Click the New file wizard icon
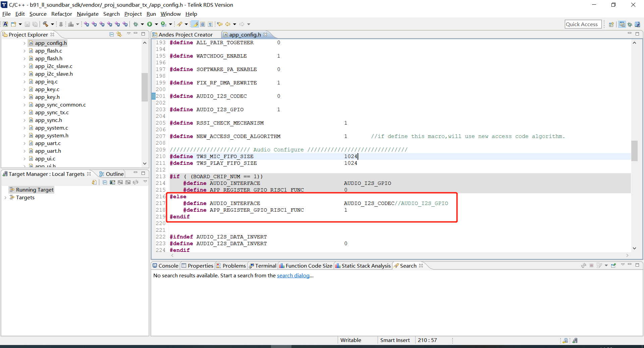Screen dimensions: 644x348 pos(14,24)
